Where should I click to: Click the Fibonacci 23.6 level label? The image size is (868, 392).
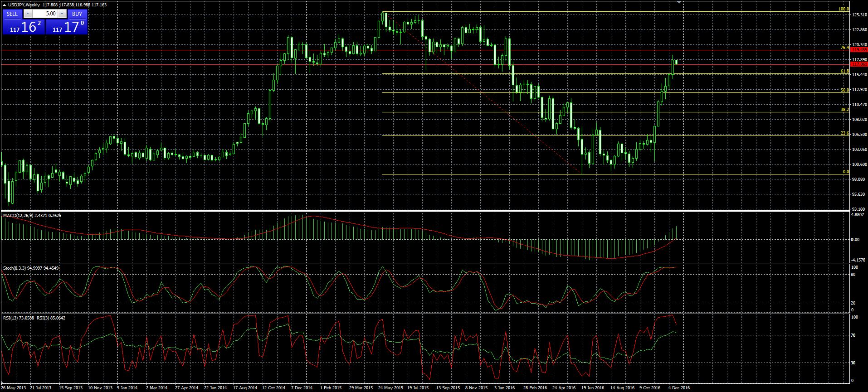[x=844, y=133]
